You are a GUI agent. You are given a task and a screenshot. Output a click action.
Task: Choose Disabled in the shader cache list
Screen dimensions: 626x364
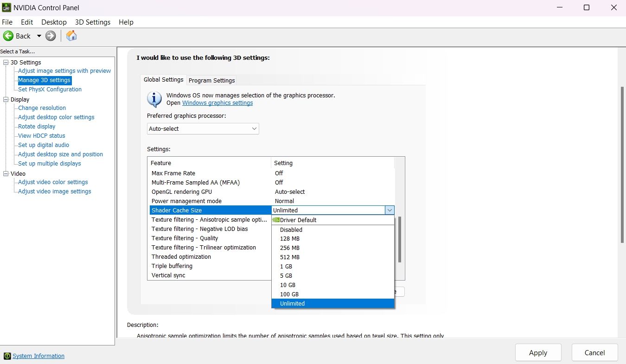pos(291,230)
